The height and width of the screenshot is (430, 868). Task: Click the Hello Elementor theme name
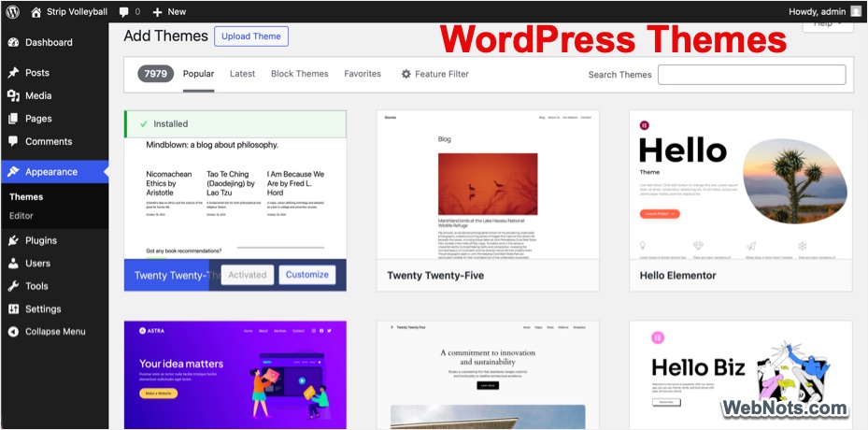(x=677, y=276)
